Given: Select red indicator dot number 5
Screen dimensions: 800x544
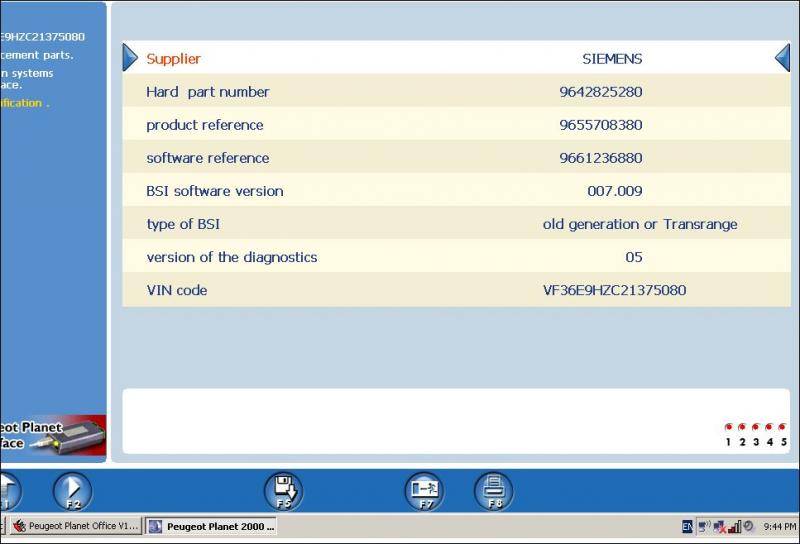Looking at the screenshot, I should [x=783, y=428].
